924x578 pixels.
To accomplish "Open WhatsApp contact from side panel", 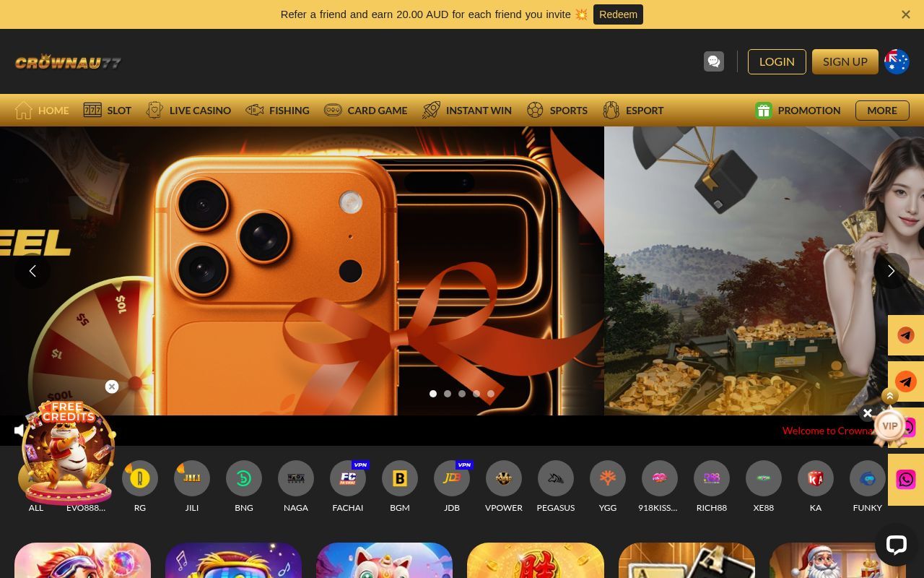I will (906, 480).
